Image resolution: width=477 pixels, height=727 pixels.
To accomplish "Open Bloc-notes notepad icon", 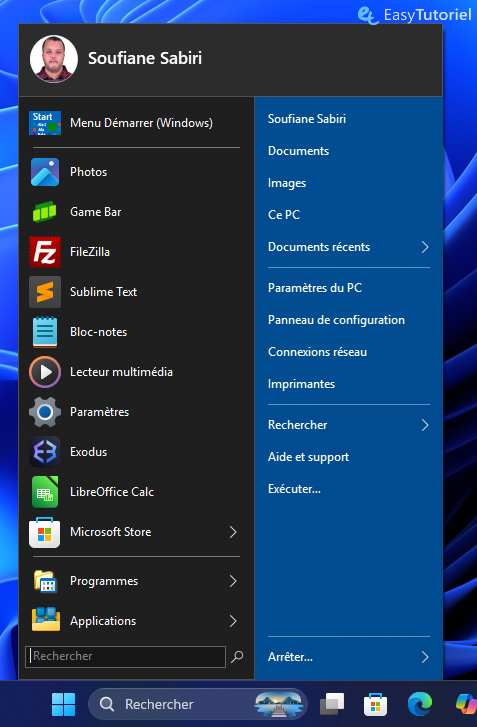I will (x=45, y=332).
